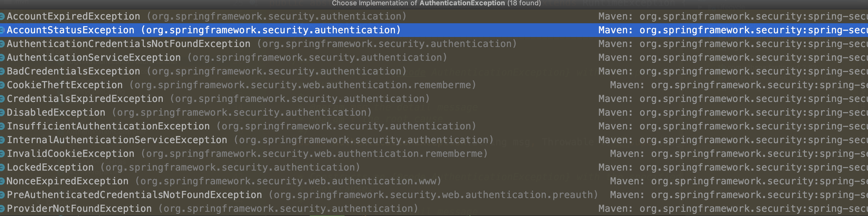
Task: Click the class icon beside BadCredentialsException
Action: pyautogui.click(x=2, y=71)
